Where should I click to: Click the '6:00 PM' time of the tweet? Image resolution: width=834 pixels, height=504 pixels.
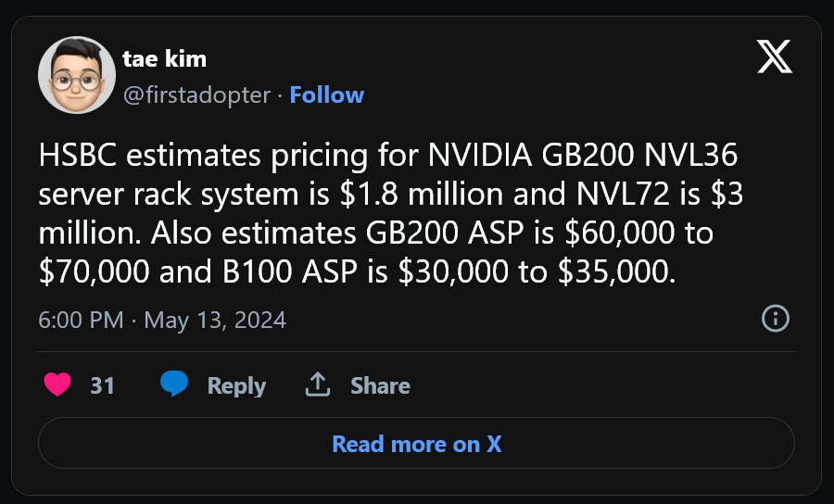tap(81, 320)
